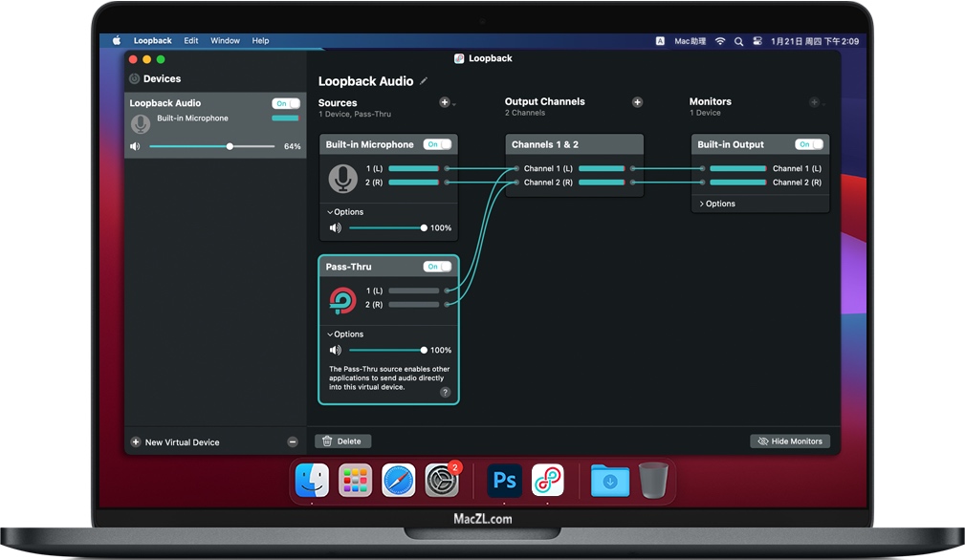Click Hide Monitors button

click(x=790, y=442)
